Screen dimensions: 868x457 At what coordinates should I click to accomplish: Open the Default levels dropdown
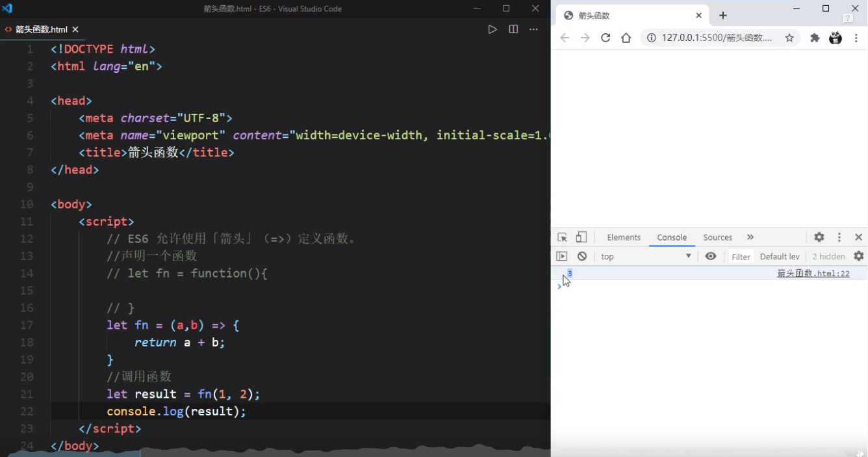[x=780, y=257]
